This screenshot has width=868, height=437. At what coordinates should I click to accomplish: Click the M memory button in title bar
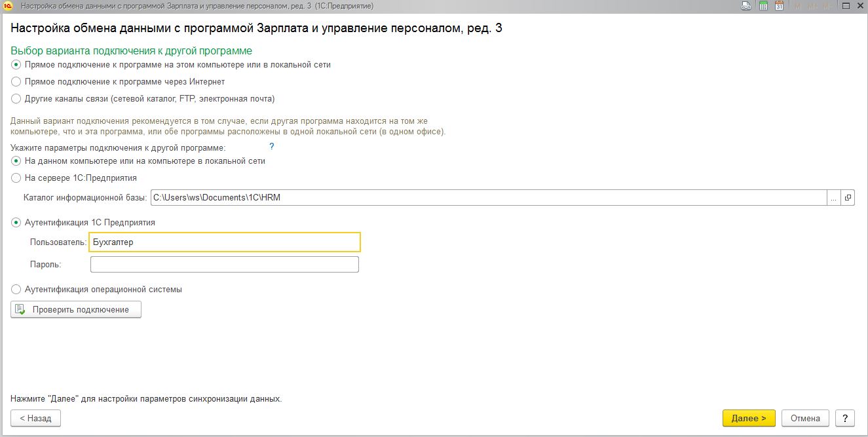coord(797,6)
